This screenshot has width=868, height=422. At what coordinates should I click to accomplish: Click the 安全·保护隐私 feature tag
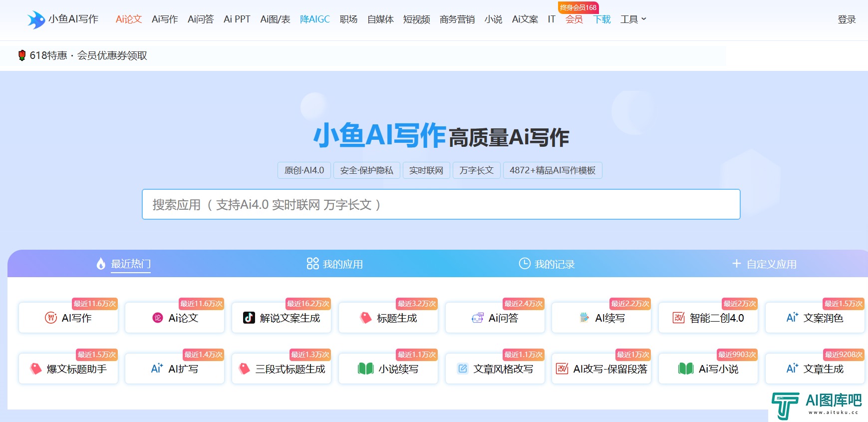(366, 170)
